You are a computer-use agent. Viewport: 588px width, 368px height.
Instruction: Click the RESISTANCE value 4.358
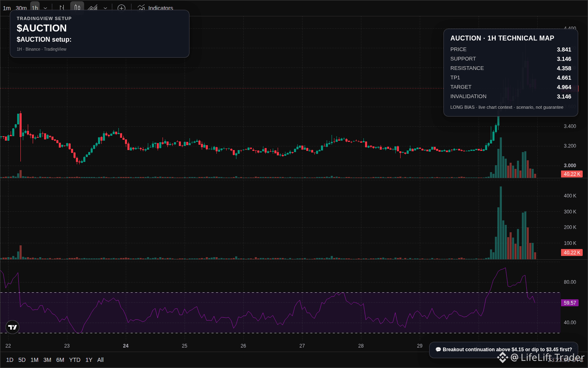[564, 68]
